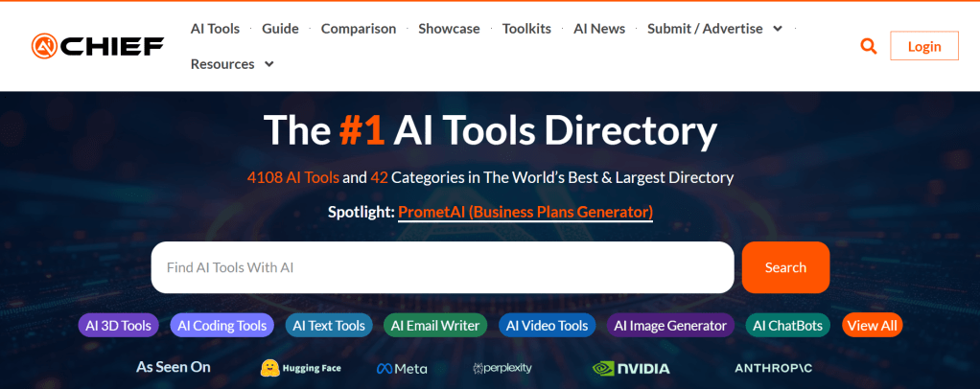Open the Showcase menu item
Viewport: 980px width, 389px height.
point(449,29)
